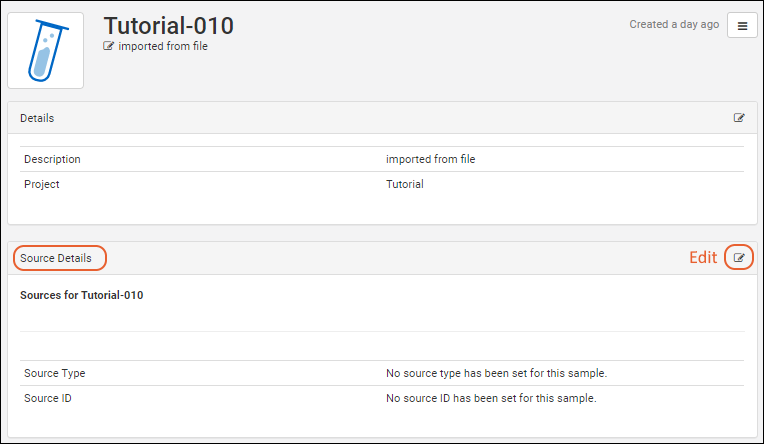The width and height of the screenshot is (764, 444).
Task: Open the hamburger menu button
Action: tap(742, 27)
